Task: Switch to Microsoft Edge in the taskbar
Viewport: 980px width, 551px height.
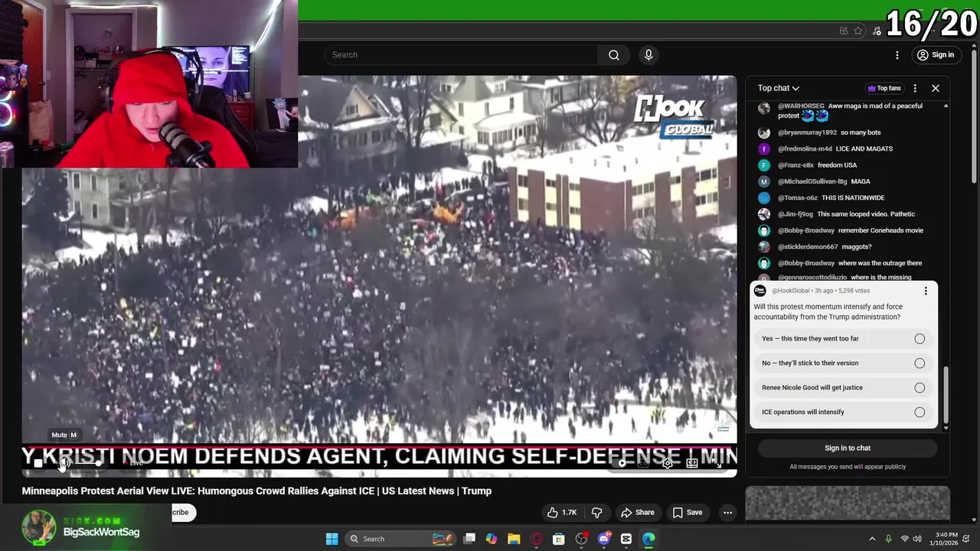Action: point(648,539)
